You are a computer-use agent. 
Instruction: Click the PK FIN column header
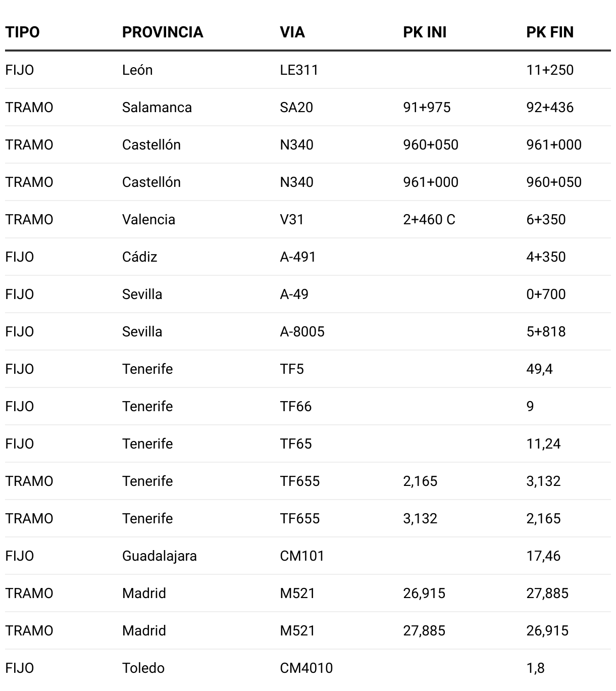(x=550, y=32)
